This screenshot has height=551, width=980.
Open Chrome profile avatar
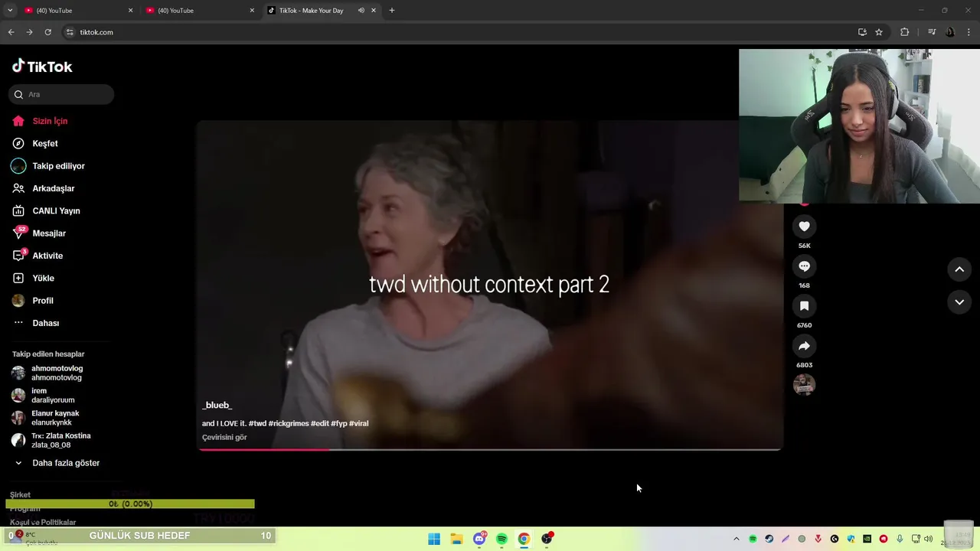[x=950, y=32]
